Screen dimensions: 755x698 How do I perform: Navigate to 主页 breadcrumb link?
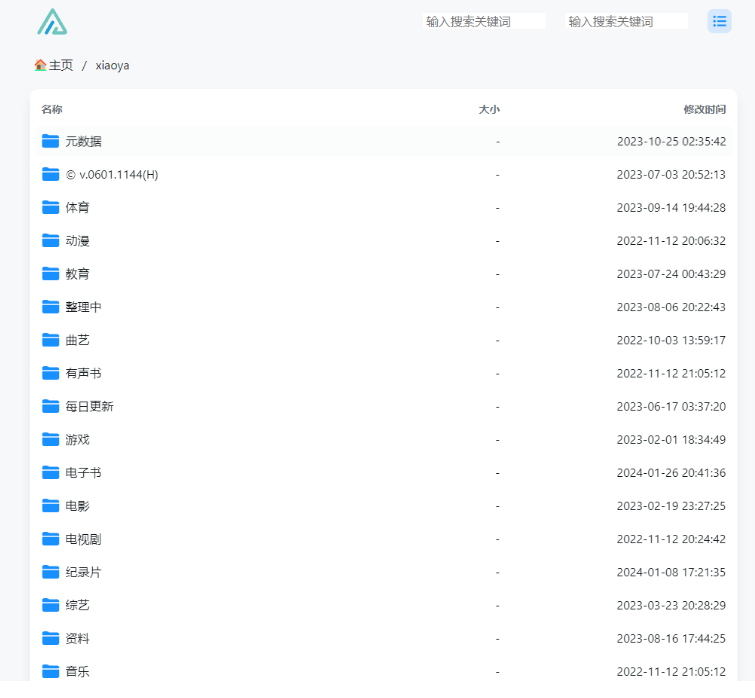point(61,65)
